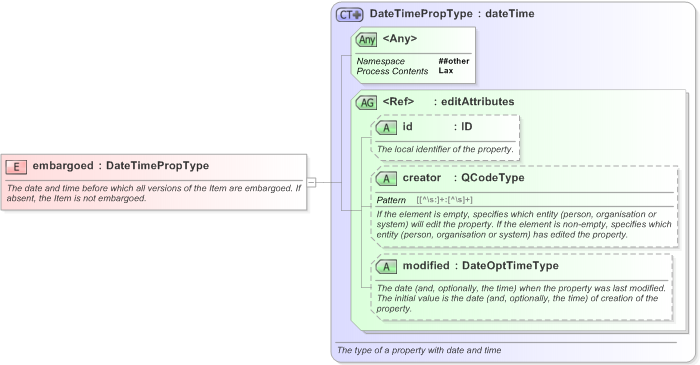Click the CT+ icon of DateTimePropType
This screenshot has width=700, height=365.
pyautogui.click(x=350, y=15)
